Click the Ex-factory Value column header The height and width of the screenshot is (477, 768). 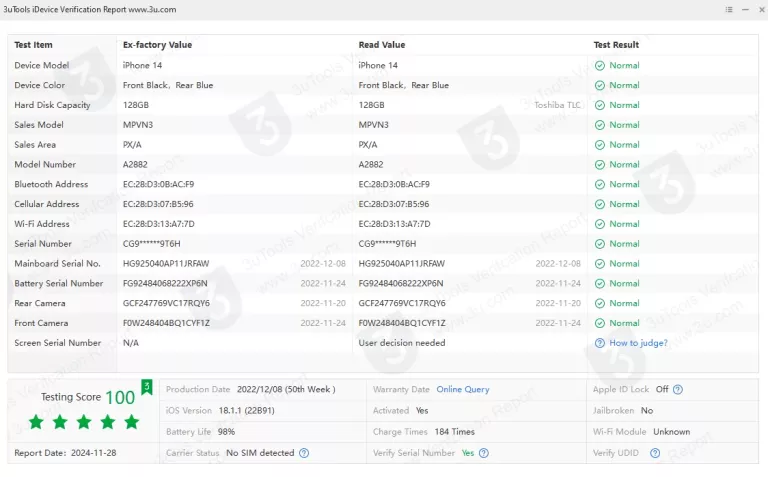[x=157, y=45]
